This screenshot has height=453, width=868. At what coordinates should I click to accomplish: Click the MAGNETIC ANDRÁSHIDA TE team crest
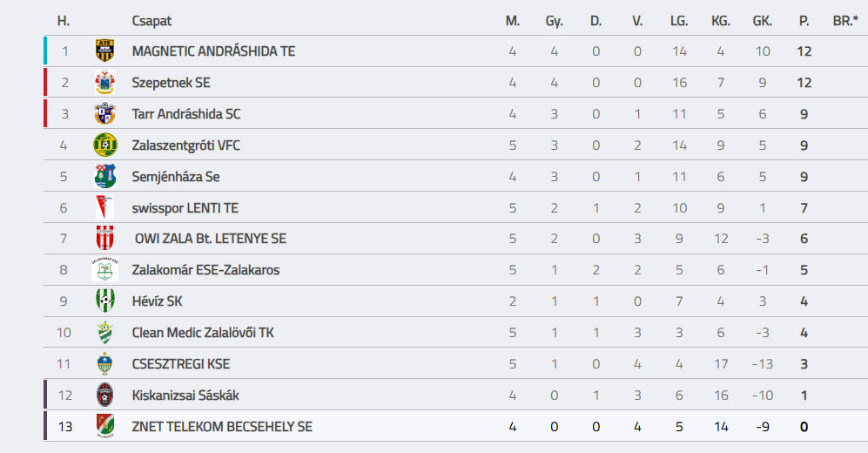pyautogui.click(x=104, y=51)
